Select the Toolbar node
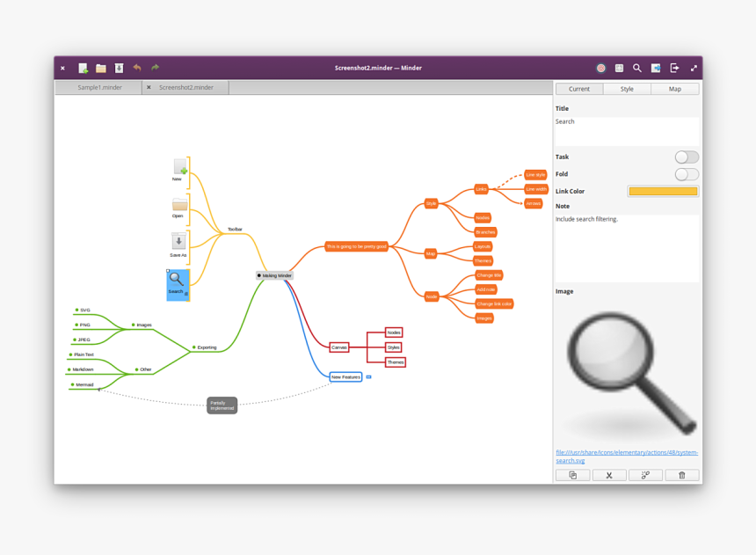Image resolution: width=756 pixels, height=555 pixels. pos(235,230)
